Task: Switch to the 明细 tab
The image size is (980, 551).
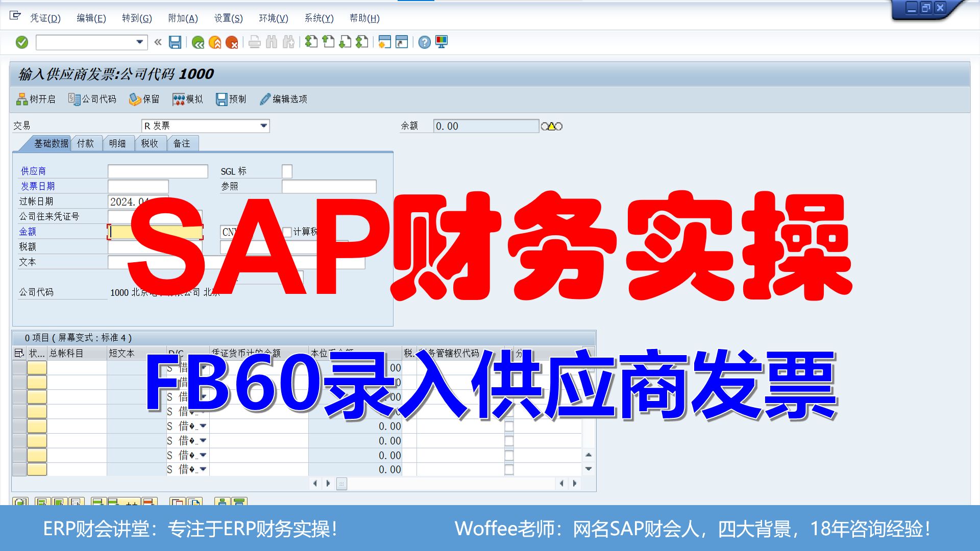Action: click(117, 143)
